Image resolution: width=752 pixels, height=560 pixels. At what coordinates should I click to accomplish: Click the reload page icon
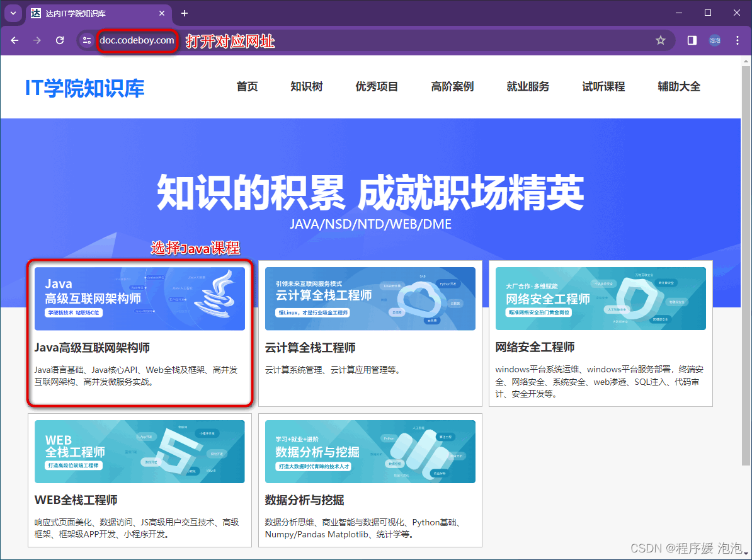(60, 40)
